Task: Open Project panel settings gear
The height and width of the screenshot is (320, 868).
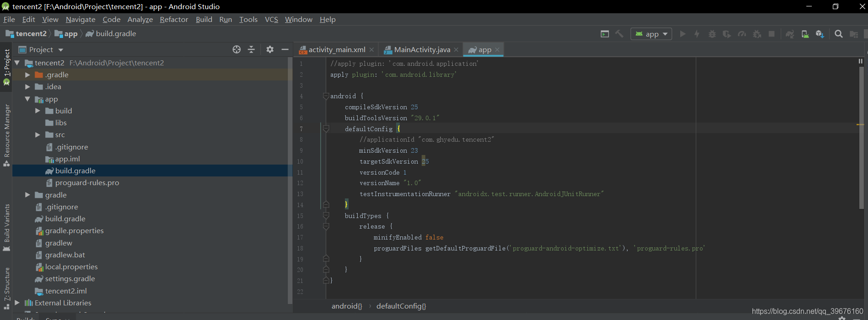Action: (270, 49)
